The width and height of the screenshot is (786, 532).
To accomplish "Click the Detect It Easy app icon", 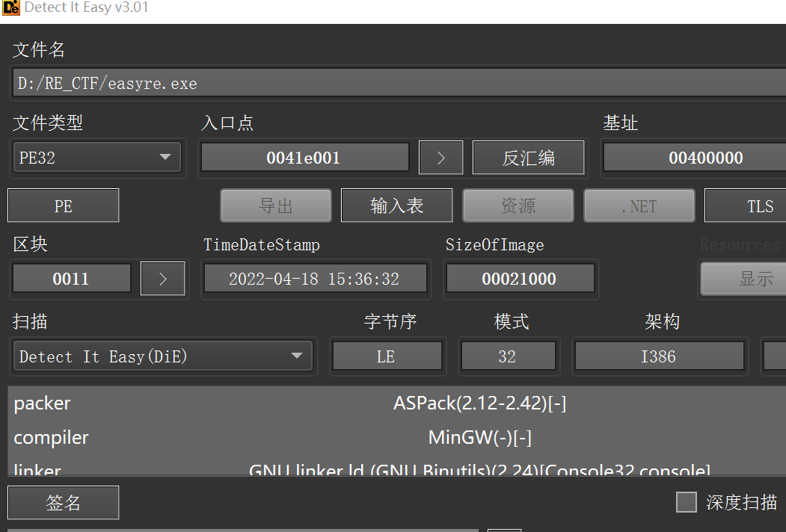I will pos(8,8).
